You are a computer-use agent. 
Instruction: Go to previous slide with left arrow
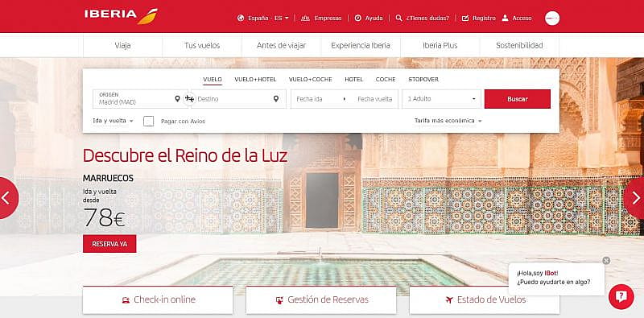(x=7, y=198)
